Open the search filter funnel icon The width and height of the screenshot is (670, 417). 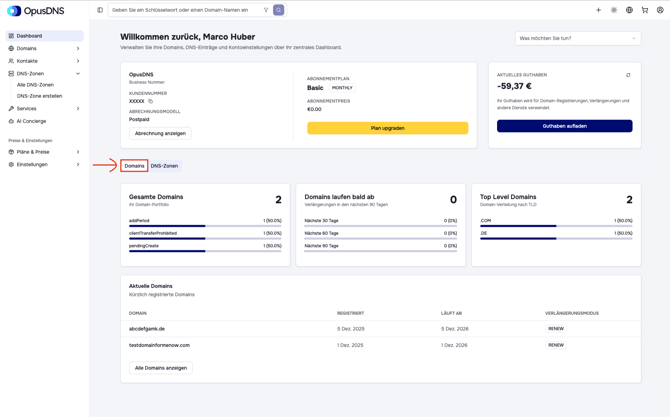(x=266, y=10)
